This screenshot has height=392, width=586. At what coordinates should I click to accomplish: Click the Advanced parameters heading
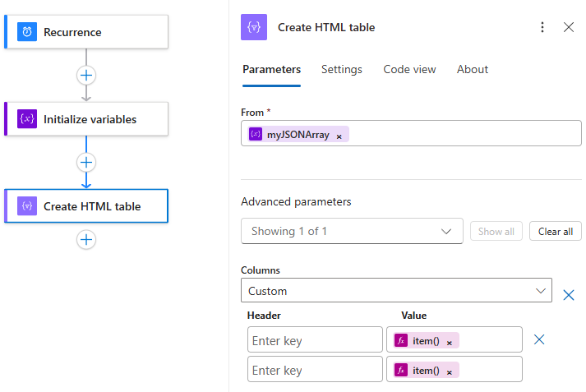coord(296,202)
